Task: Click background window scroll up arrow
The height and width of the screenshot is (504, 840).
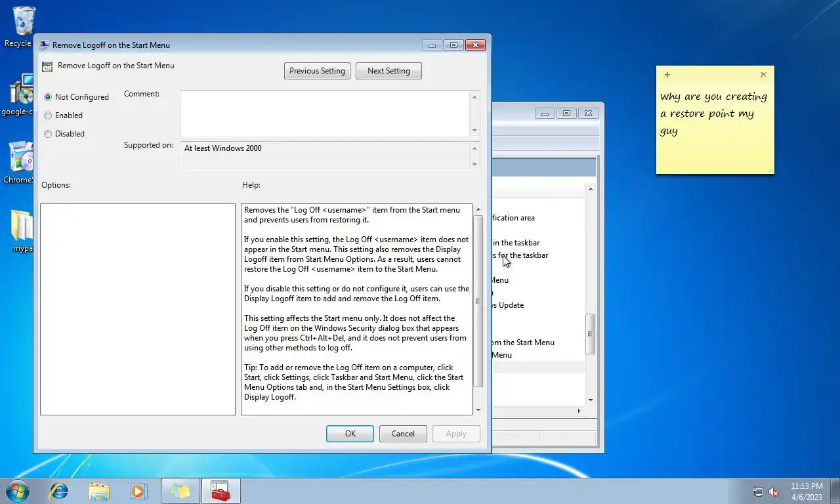Action: pos(591,189)
